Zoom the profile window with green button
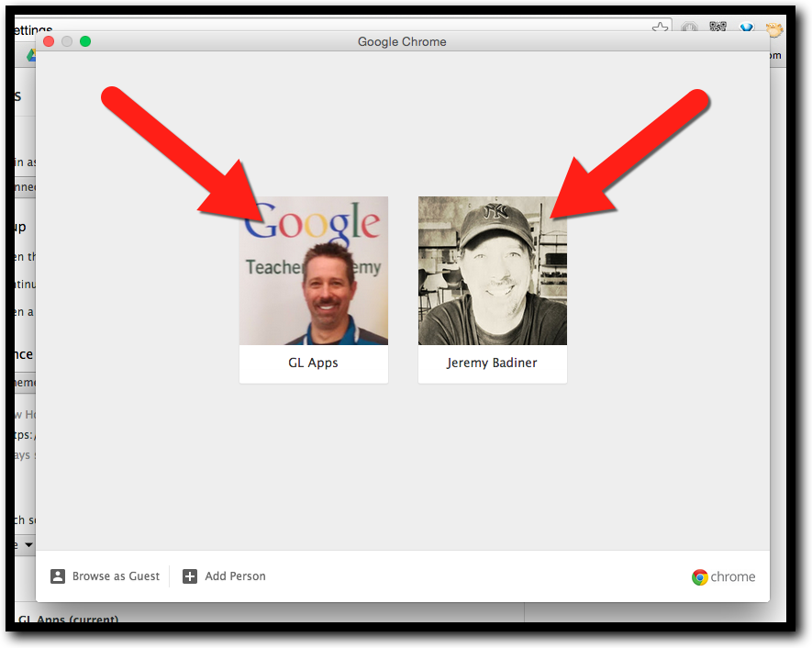This screenshot has height=648, width=812. 85,41
